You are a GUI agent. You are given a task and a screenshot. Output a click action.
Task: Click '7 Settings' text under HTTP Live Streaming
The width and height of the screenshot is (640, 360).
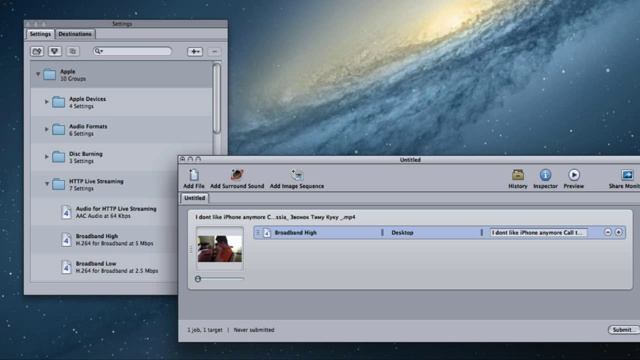tap(81, 188)
